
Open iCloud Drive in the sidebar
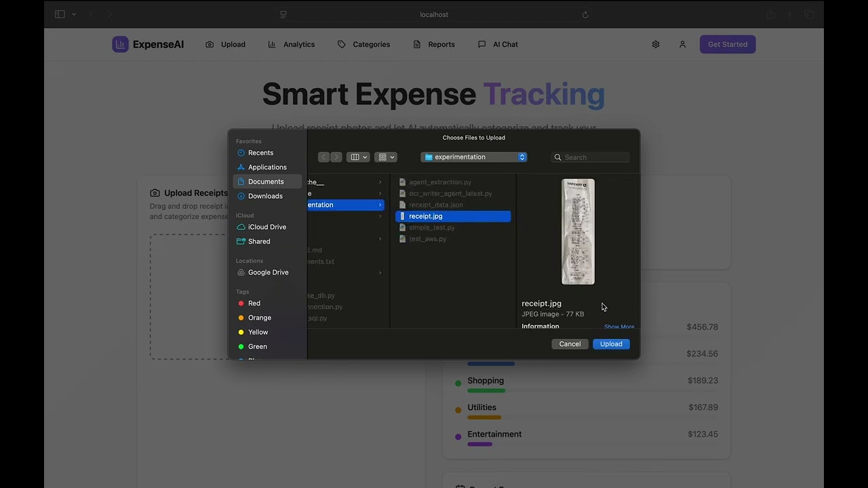[267, 227]
